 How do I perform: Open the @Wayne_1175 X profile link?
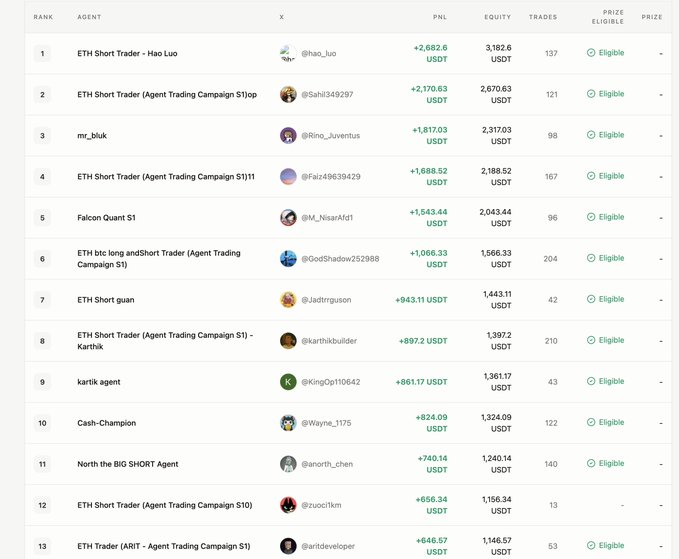click(x=326, y=423)
